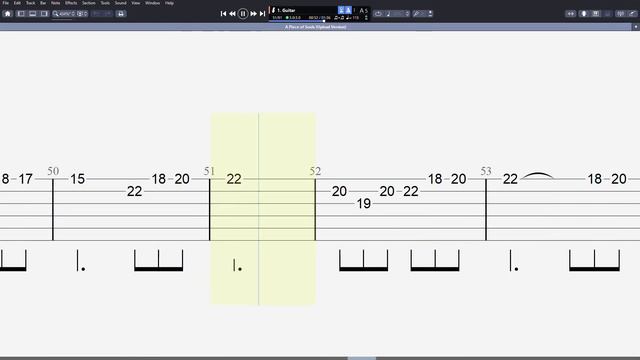Image resolution: width=640 pixels, height=360 pixels.
Task: Open the layout view mode dropdown
Action: (x=82, y=14)
